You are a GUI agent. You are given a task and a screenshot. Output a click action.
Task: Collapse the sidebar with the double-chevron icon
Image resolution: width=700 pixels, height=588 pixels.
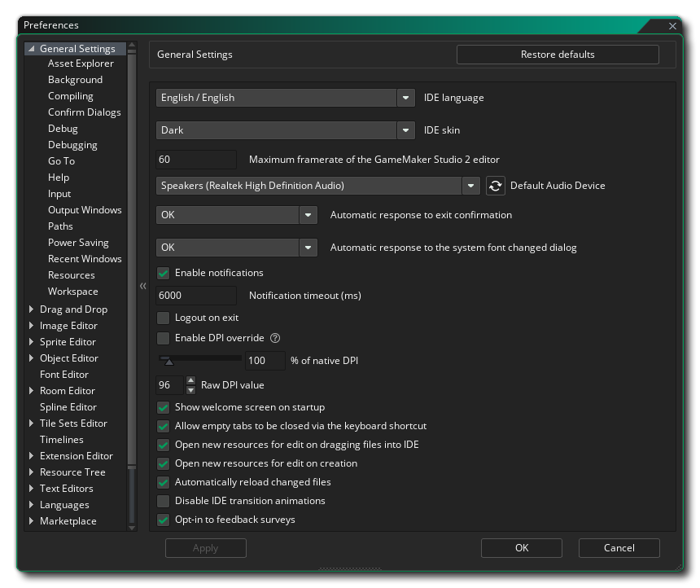[143, 286]
